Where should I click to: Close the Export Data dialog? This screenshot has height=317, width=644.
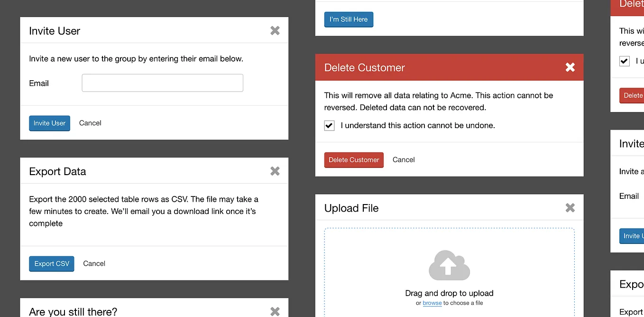pyautogui.click(x=275, y=171)
